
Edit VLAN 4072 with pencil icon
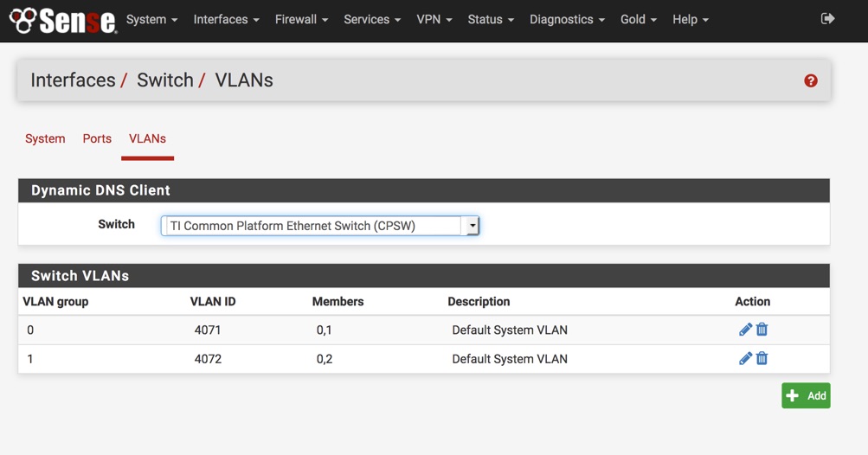(745, 358)
